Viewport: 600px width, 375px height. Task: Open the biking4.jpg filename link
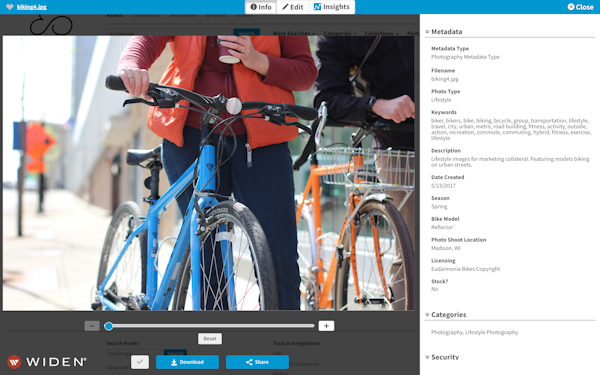tap(32, 7)
